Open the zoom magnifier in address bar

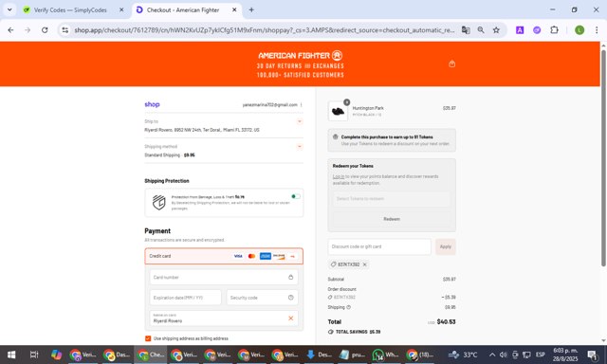click(481, 29)
